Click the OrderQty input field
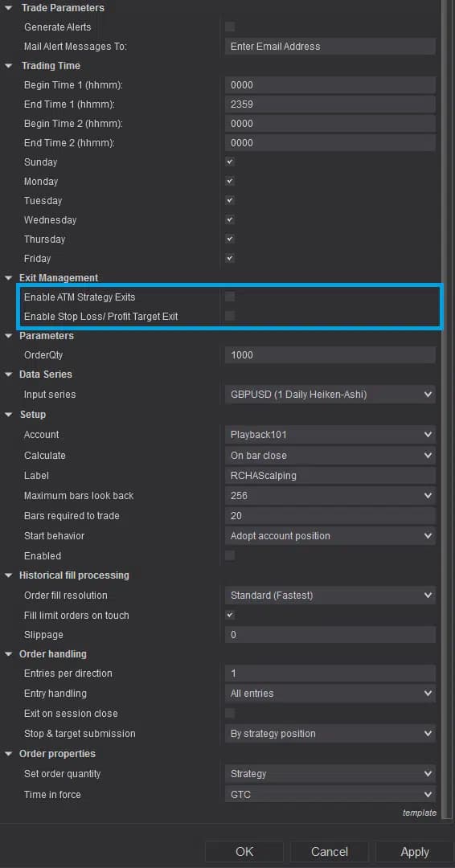Screen dimensions: 455x868 [x=330, y=355]
